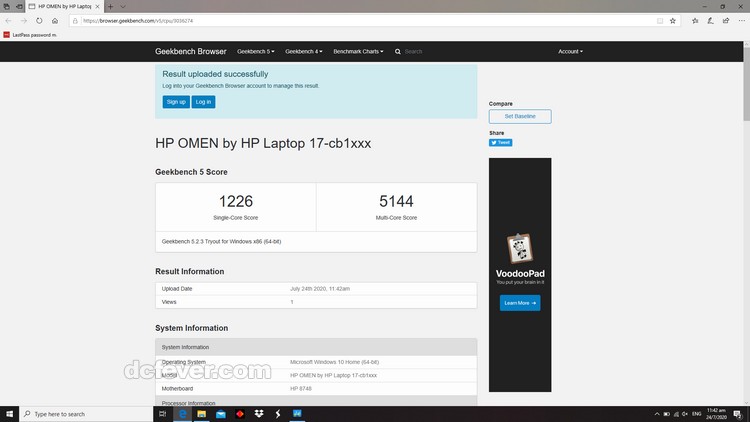Open LastPass password manager bookmark
750x422 pixels.
30,35
